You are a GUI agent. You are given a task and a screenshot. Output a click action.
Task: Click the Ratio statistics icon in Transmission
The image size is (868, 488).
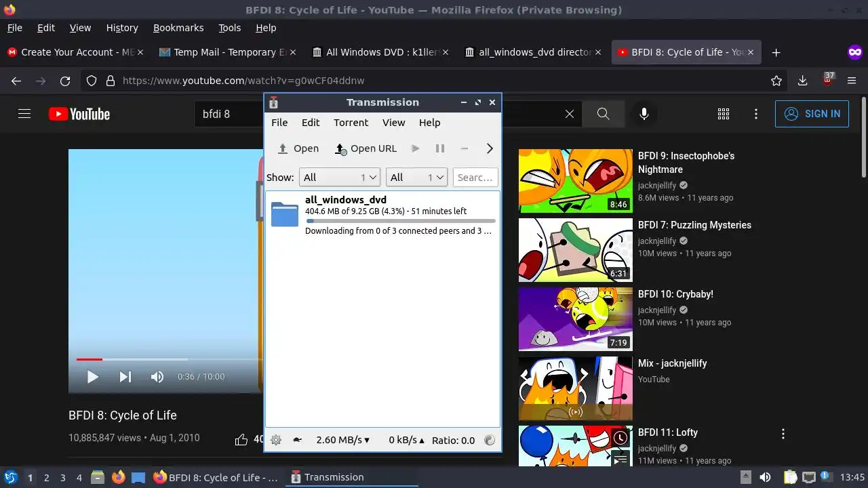490,440
